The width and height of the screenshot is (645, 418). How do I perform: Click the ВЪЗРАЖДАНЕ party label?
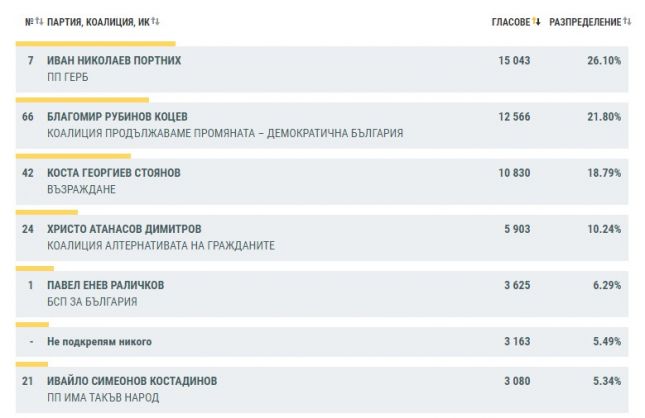pyautogui.click(x=81, y=190)
